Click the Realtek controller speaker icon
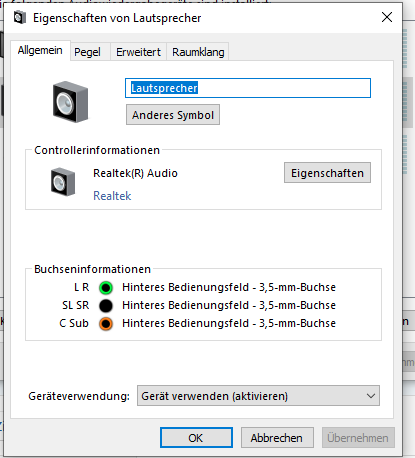This screenshot has height=458, width=415. (x=63, y=182)
